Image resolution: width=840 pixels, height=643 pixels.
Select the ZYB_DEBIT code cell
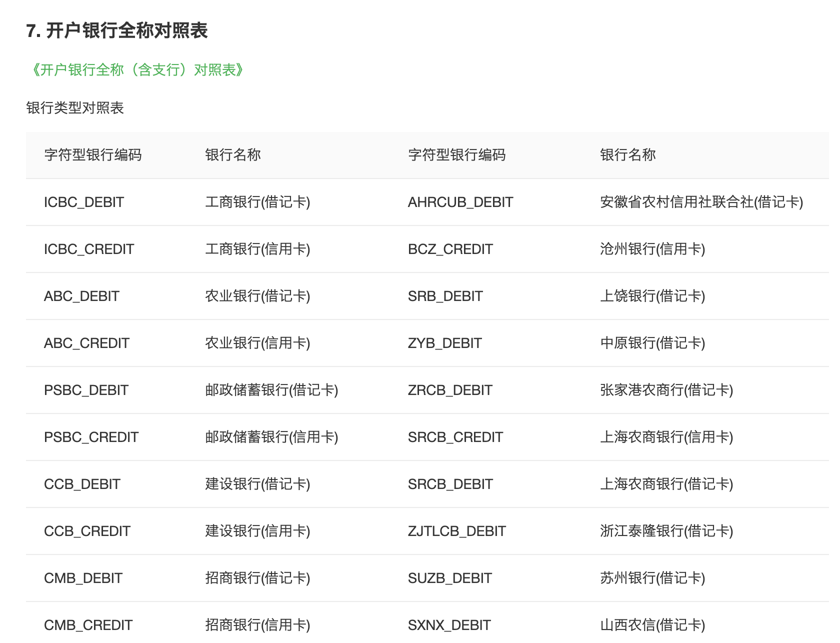click(x=445, y=343)
